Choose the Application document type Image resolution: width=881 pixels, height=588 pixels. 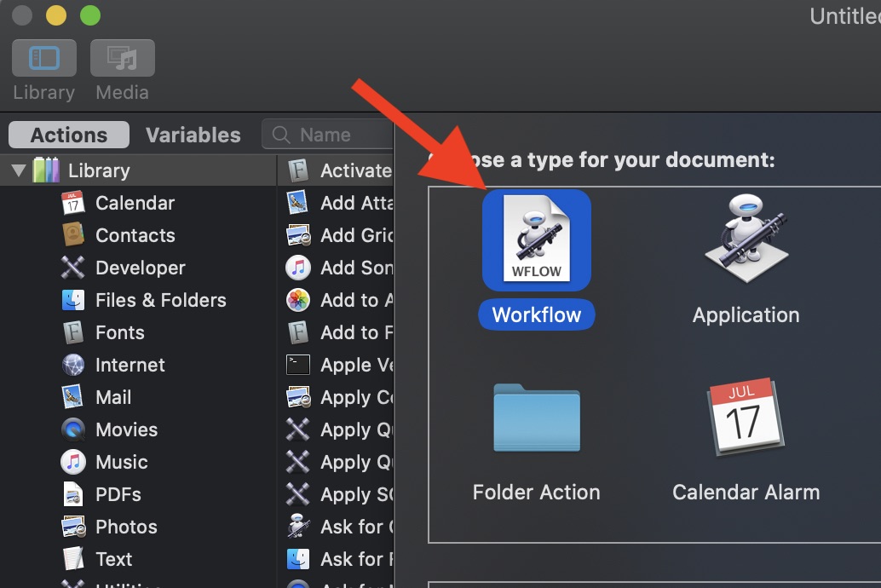tap(745, 239)
